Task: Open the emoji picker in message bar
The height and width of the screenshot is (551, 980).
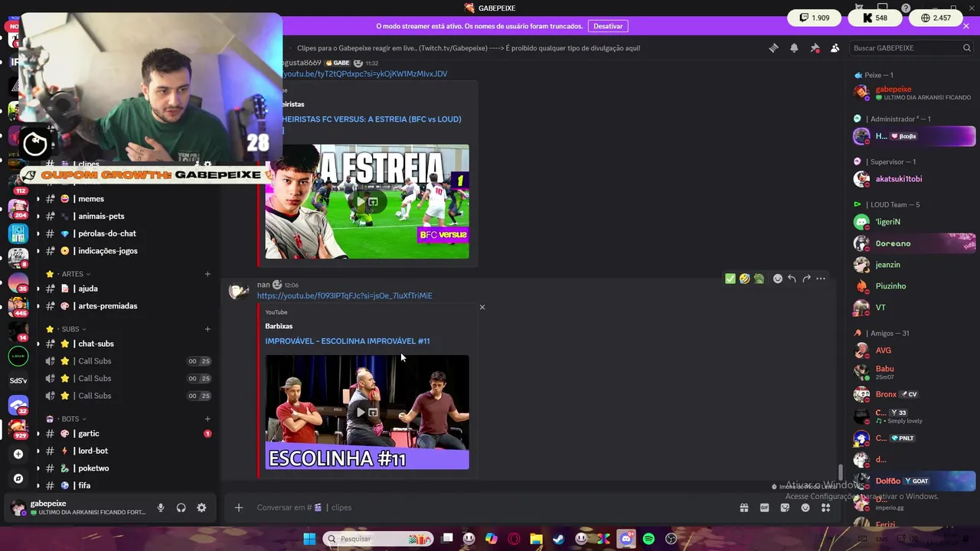Action: (805, 507)
